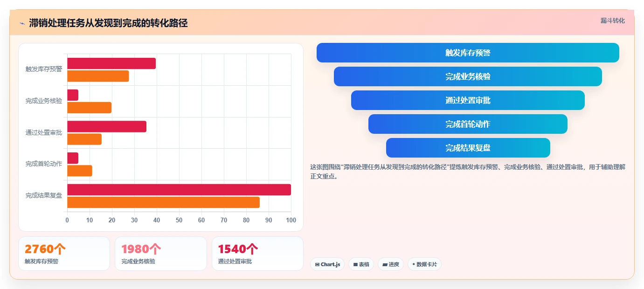This screenshot has width=644, height=289.
Task: Select the 通过处置审批 funnel stage
Action: click(x=468, y=100)
